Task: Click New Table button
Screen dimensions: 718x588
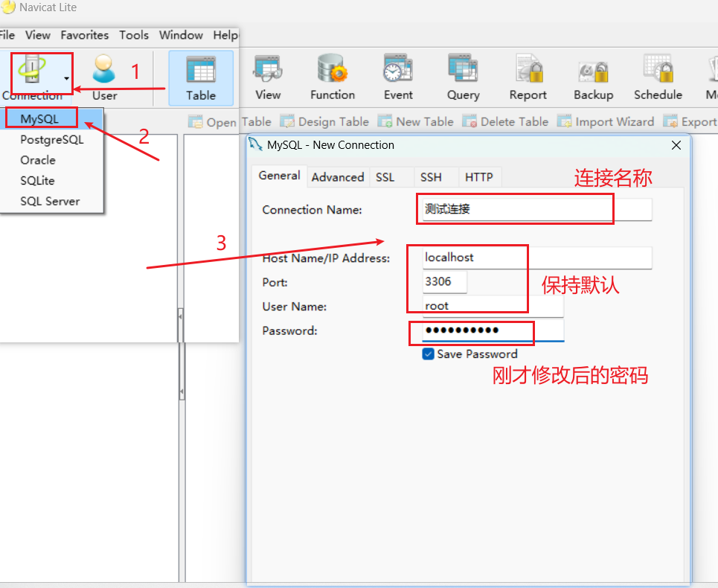Action: (415, 122)
